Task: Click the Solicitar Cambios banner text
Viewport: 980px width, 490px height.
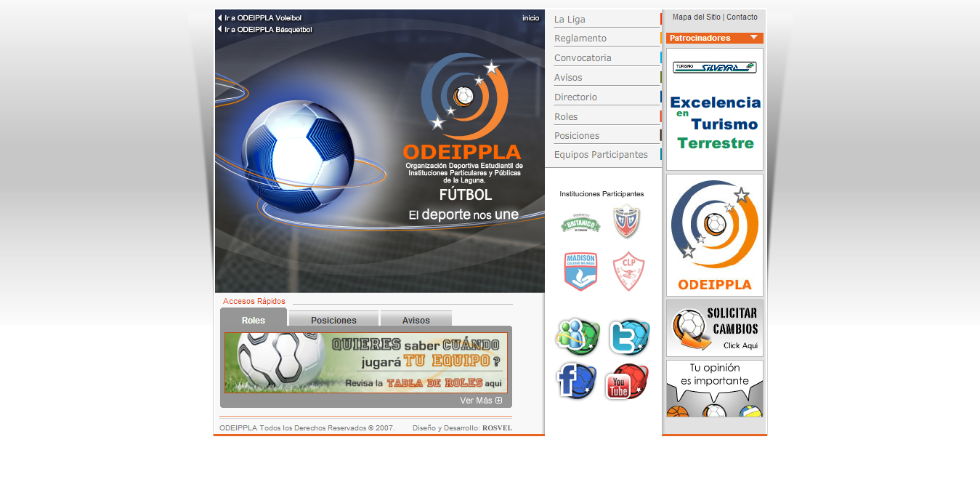Action: (x=732, y=321)
